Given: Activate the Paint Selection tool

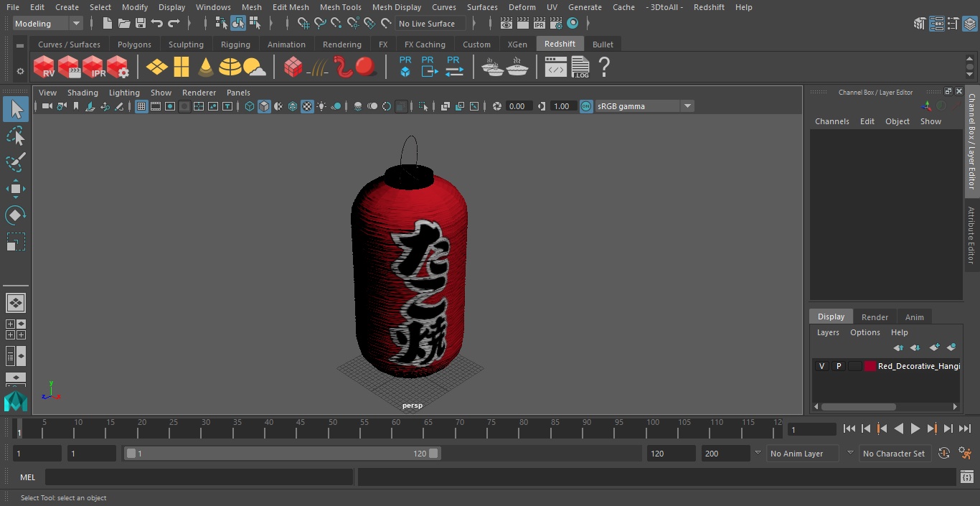Looking at the screenshot, I should pyautogui.click(x=16, y=162).
